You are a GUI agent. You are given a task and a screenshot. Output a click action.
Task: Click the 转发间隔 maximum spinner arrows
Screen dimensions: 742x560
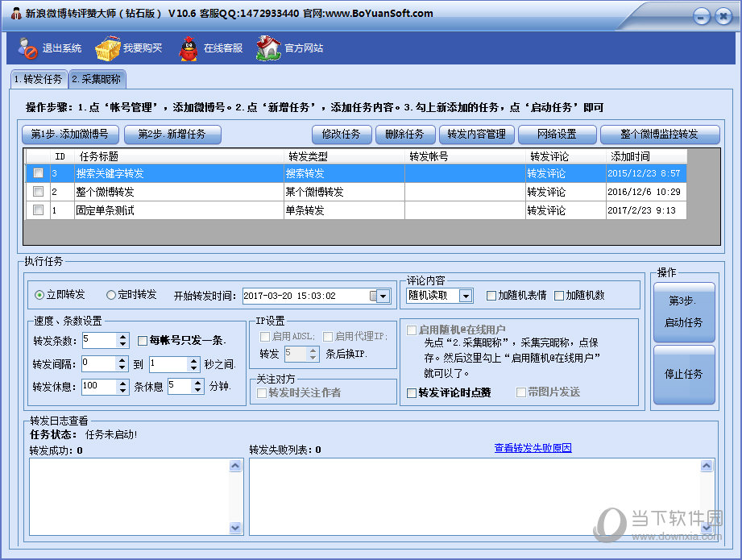pyautogui.click(x=194, y=363)
